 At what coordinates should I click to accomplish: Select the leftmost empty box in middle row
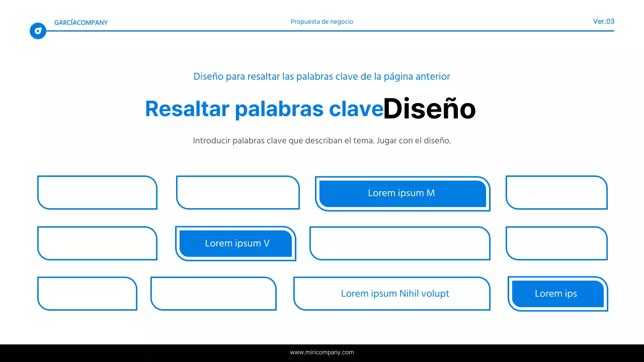pyautogui.click(x=97, y=243)
